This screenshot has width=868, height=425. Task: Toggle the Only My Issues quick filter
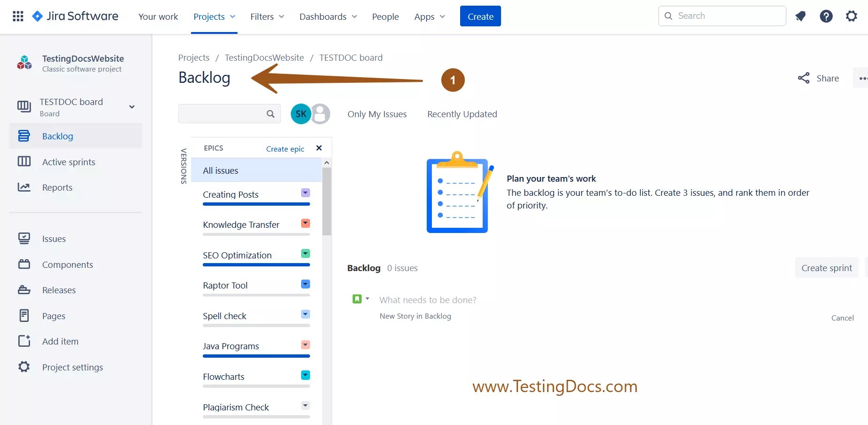(x=377, y=114)
